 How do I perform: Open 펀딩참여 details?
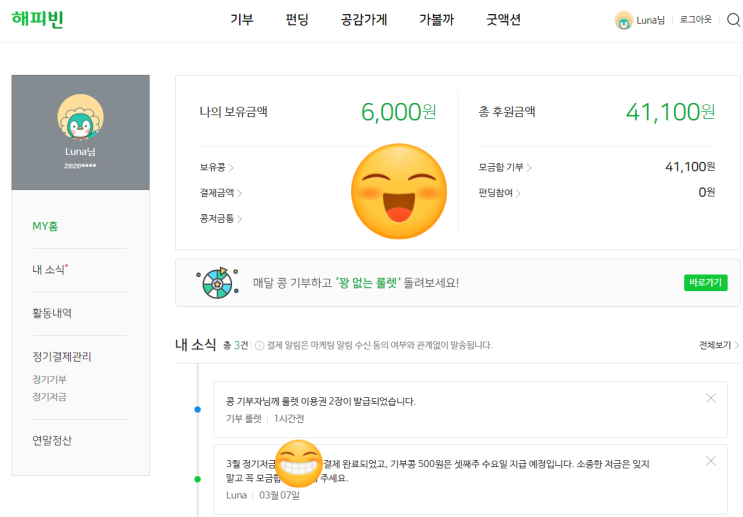(499, 193)
